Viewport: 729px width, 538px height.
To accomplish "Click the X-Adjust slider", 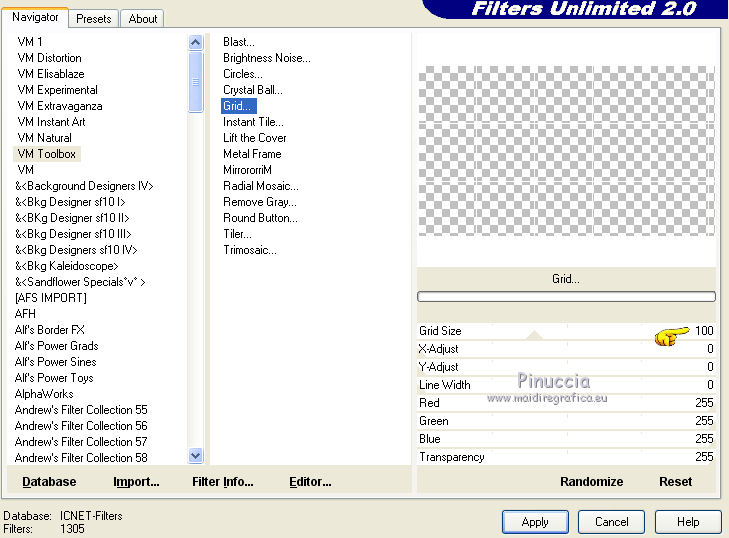I will click(566, 349).
